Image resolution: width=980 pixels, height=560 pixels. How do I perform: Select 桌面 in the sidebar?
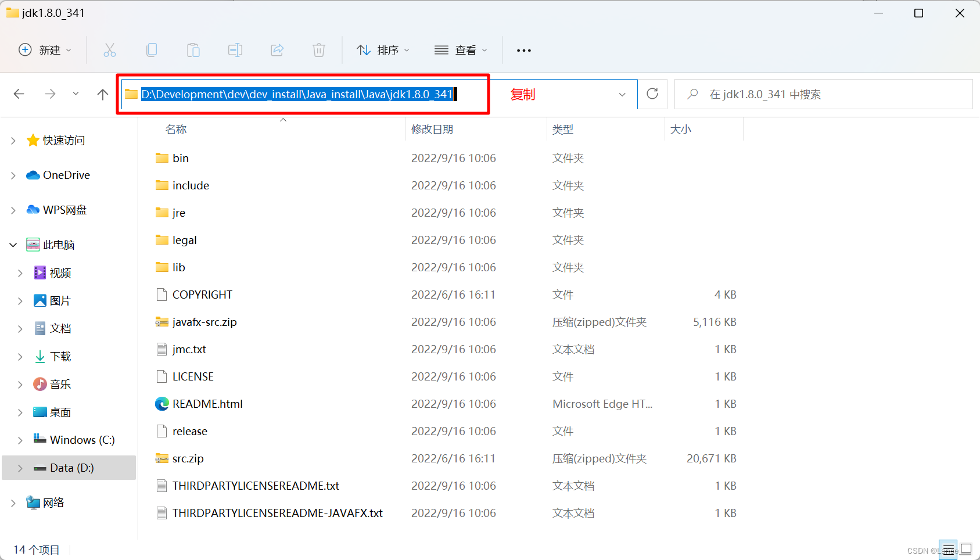60,412
